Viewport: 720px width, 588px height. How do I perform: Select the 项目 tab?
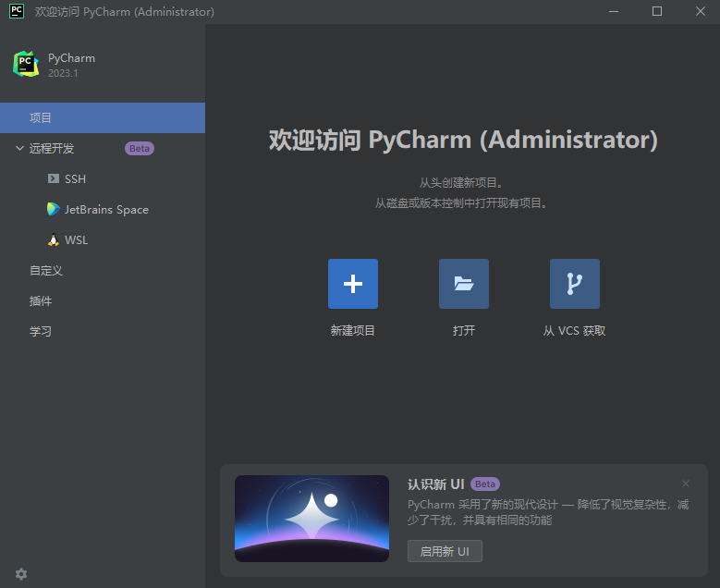(x=103, y=117)
